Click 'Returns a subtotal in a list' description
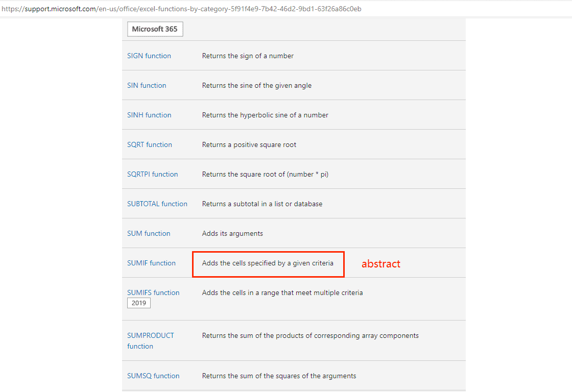The height and width of the screenshot is (392, 572). [262, 204]
